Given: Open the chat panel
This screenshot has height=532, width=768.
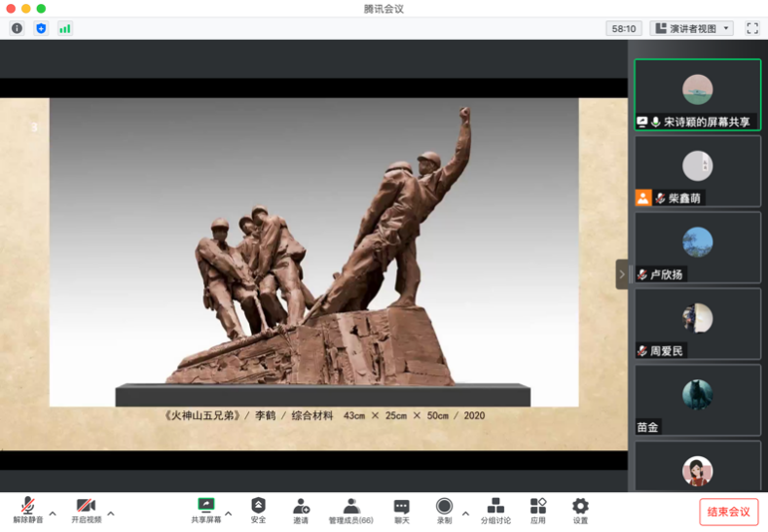Looking at the screenshot, I should coord(402,510).
